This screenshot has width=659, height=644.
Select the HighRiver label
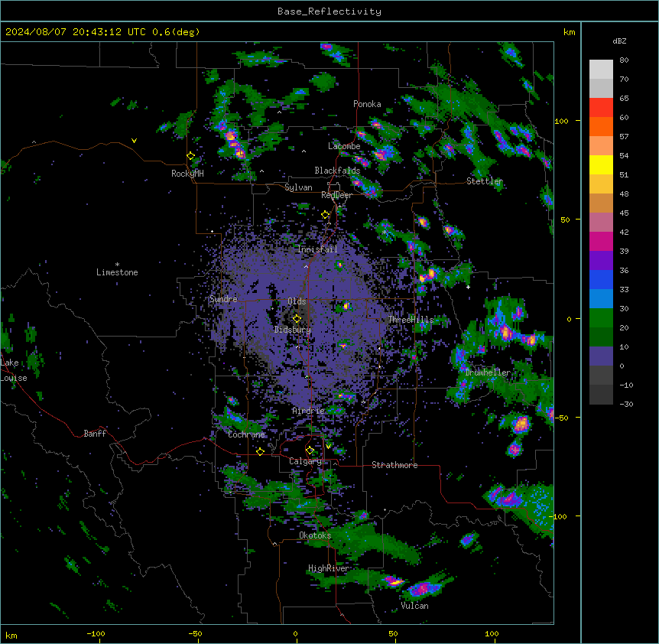(329, 568)
